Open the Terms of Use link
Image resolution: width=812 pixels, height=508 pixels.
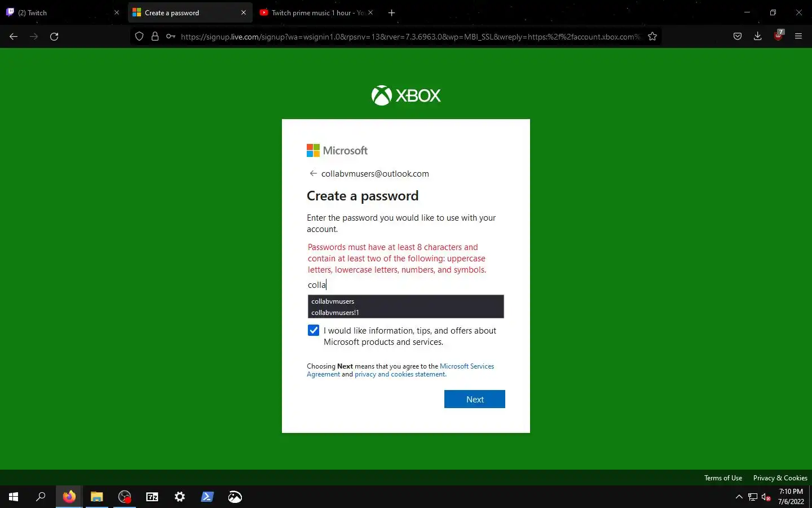pos(723,478)
